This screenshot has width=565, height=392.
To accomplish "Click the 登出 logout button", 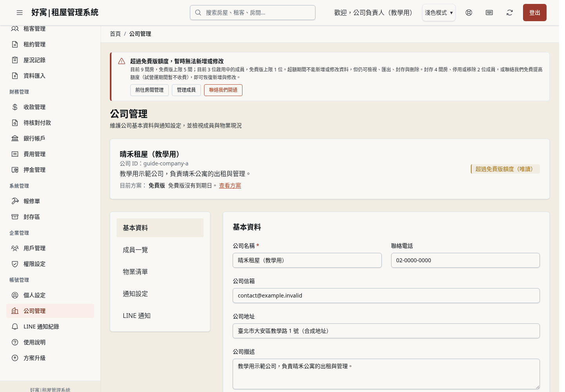I will (535, 13).
